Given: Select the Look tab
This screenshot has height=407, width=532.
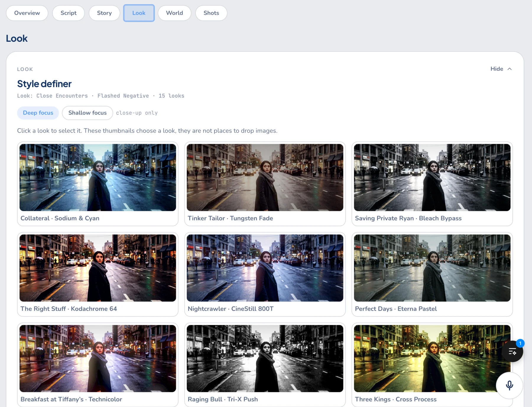Looking at the screenshot, I should point(139,13).
